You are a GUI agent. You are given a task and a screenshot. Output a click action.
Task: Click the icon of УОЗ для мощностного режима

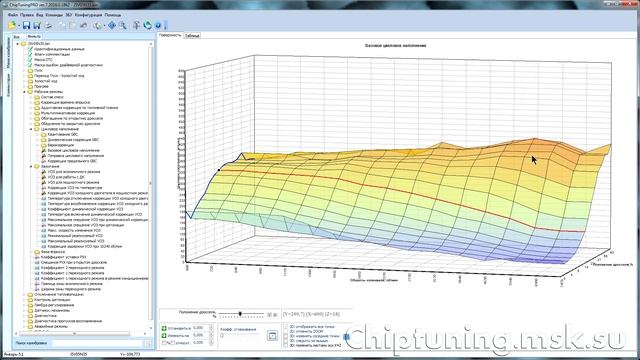pyautogui.click(x=44, y=182)
